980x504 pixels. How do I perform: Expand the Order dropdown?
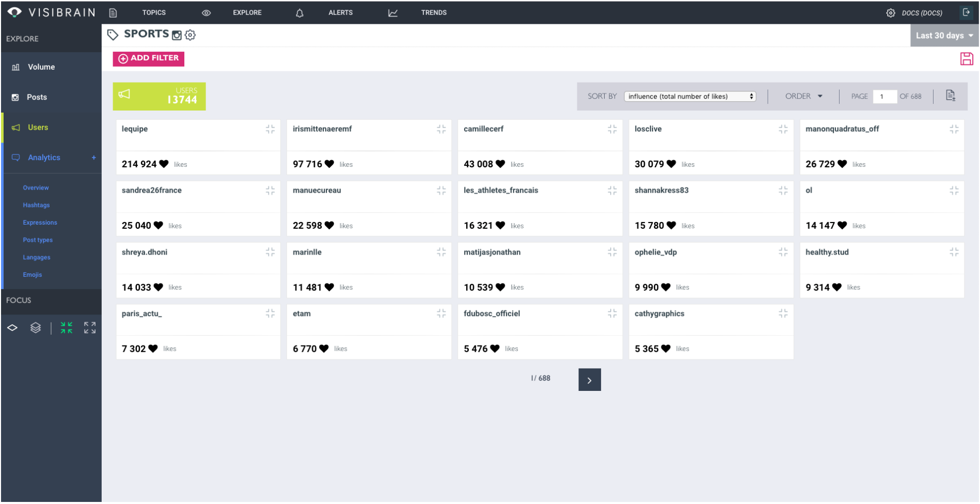coord(804,97)
